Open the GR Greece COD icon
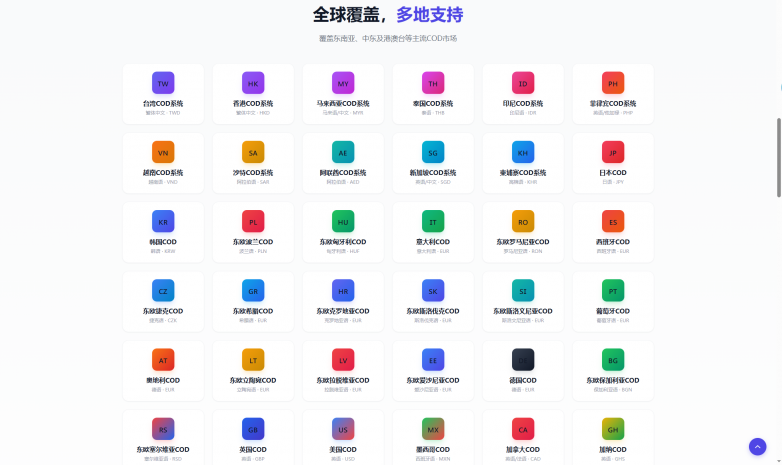This screenshot has width=782, height=465. click(x=253, y=291)
